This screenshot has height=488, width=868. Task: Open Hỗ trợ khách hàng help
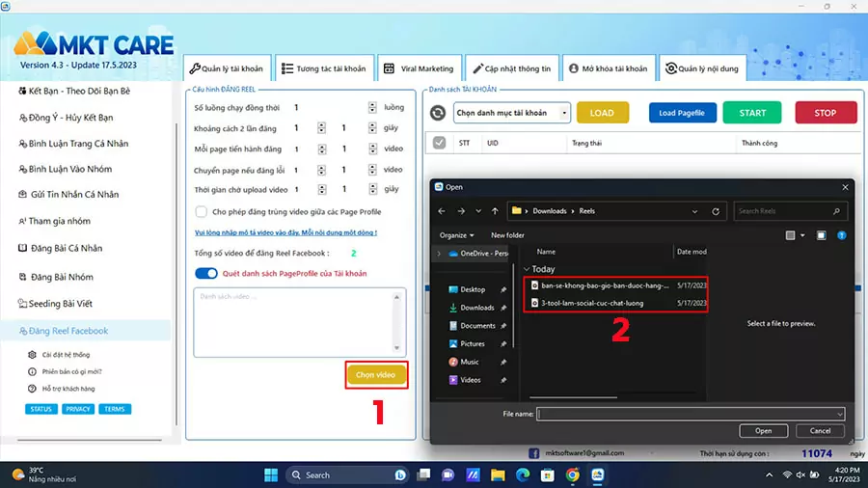[x=62, y=389]
